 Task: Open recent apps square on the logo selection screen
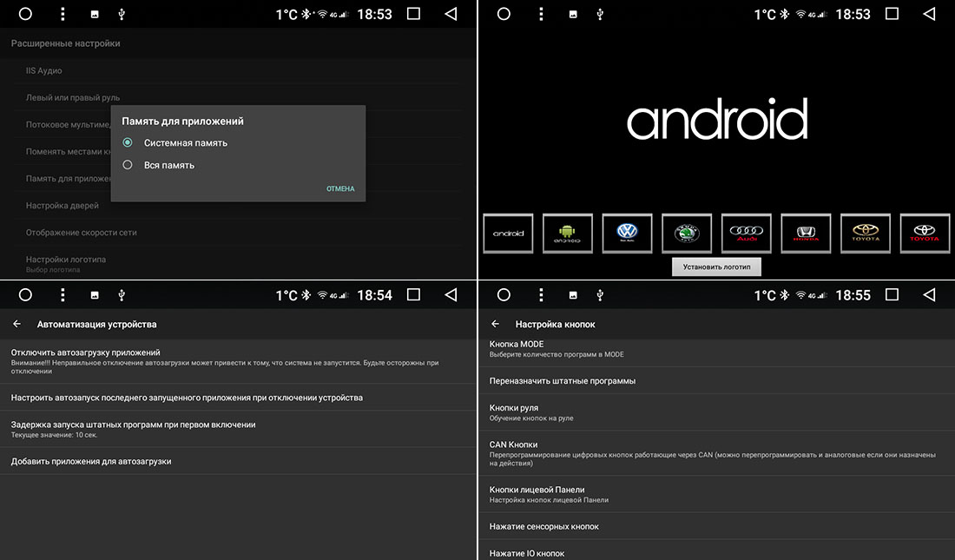[x=892, y=13]
